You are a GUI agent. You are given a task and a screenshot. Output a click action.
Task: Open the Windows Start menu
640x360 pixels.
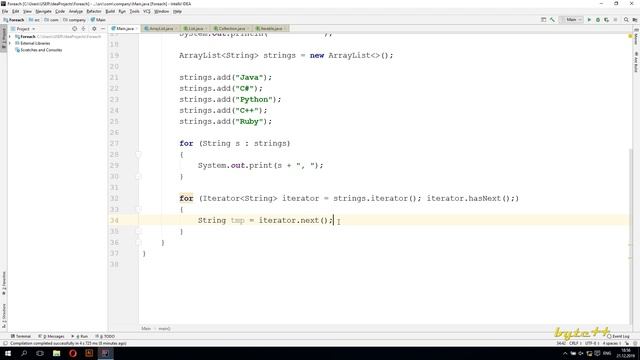click(x=8, y=353)
